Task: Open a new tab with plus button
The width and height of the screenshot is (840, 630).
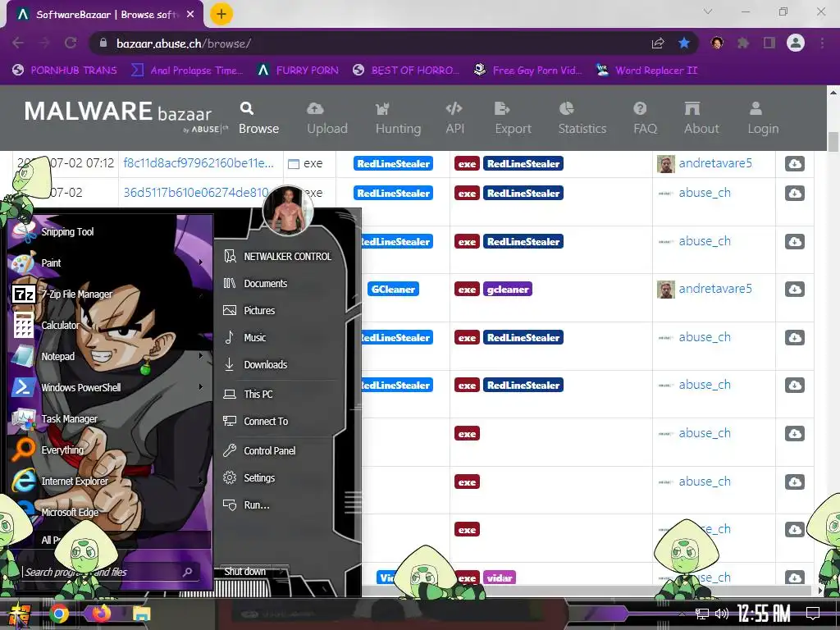Action: 221,14
